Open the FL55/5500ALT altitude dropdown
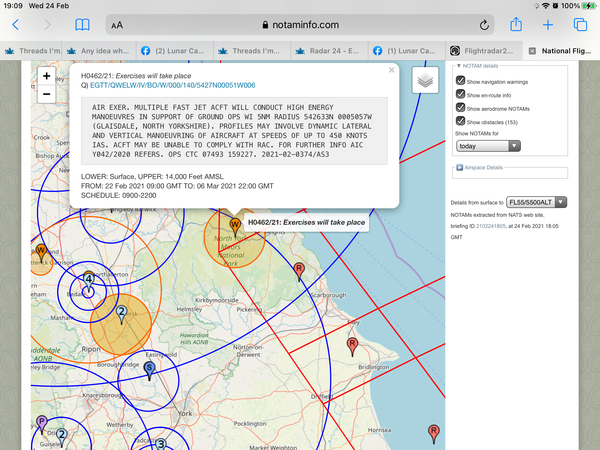 (536, 202)
